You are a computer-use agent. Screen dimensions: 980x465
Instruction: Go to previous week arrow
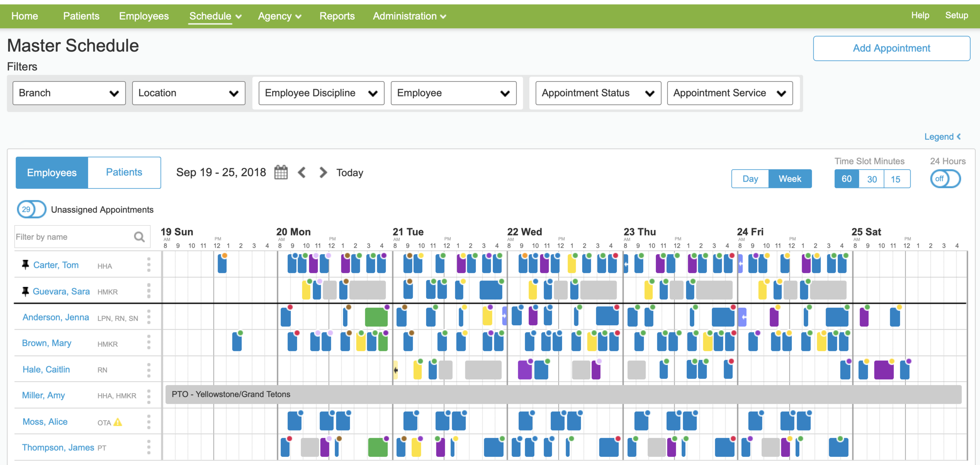302,172
